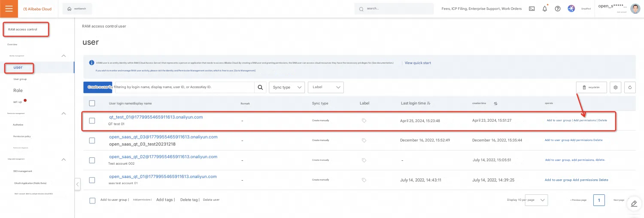Toggle the select-all header checkbox
Viewport: 644px width, 218px height.
pyautogui.click(x=92, y=103)
